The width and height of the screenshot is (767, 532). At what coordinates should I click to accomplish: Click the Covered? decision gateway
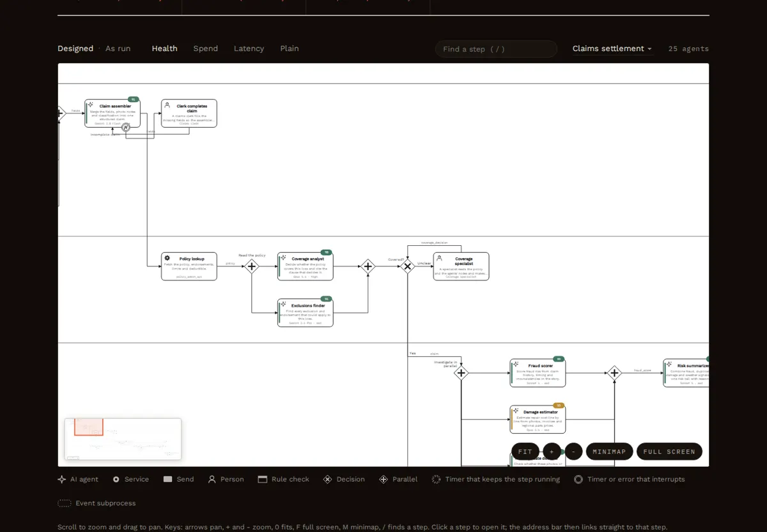coord(408,266)
